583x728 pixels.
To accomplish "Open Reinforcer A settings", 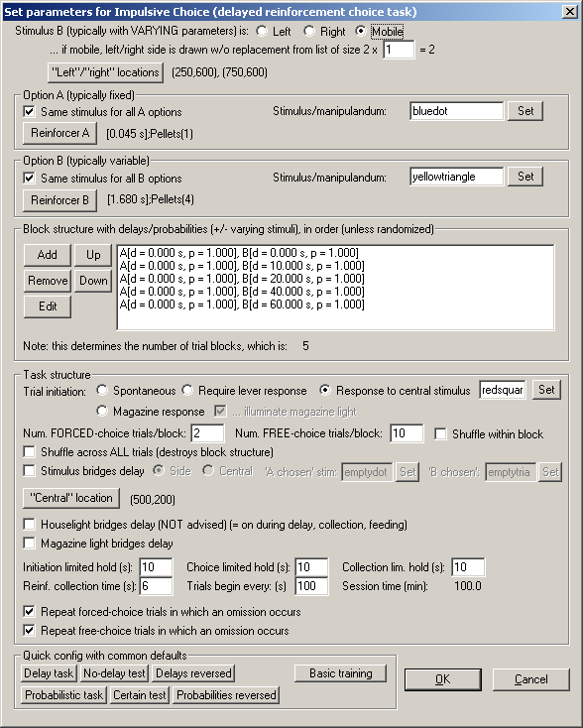I will (59, 133).
